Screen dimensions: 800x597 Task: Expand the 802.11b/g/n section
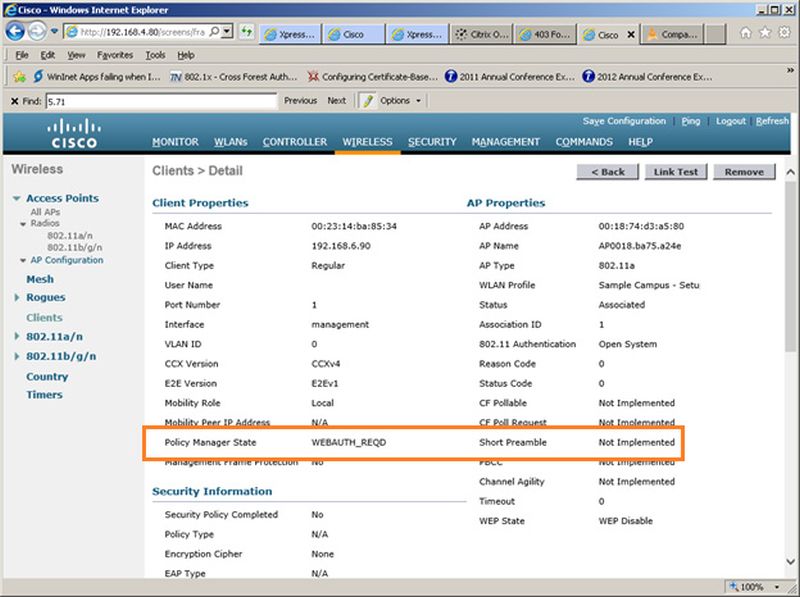(x=17, y=356)
